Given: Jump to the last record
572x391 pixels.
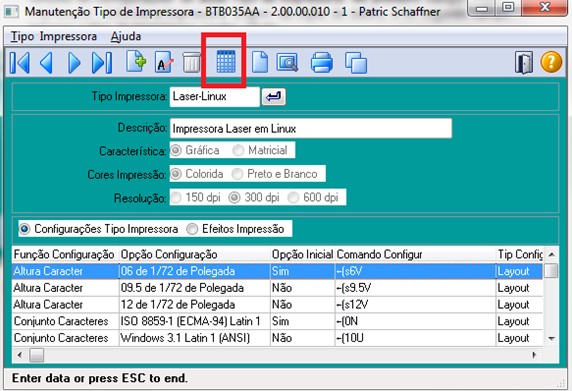Looking at the screenshot, I should 102,63.
